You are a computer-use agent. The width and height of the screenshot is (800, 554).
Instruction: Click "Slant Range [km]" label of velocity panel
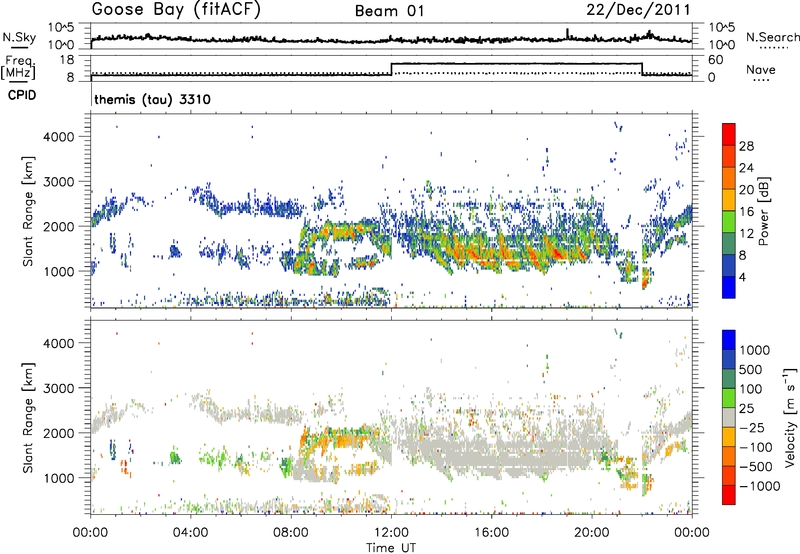pyautogui.click(x=28, y=417)
